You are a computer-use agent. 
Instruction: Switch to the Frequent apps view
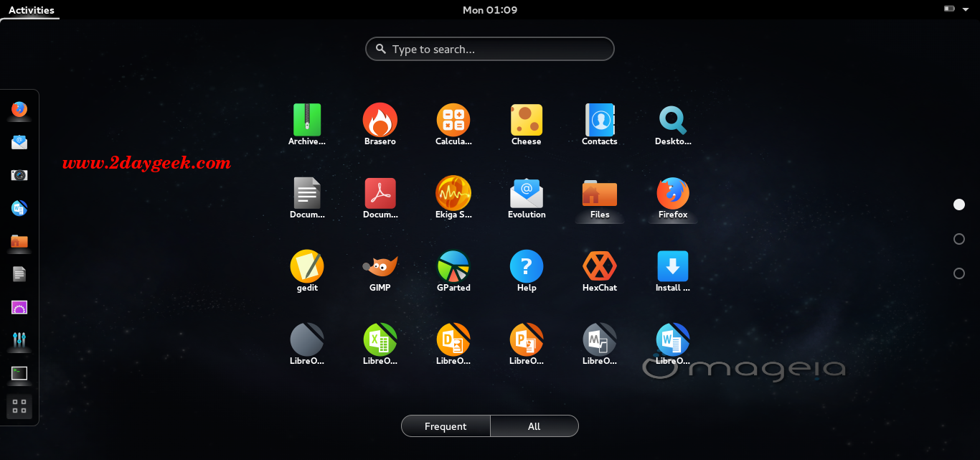click(x=446, y=426)
